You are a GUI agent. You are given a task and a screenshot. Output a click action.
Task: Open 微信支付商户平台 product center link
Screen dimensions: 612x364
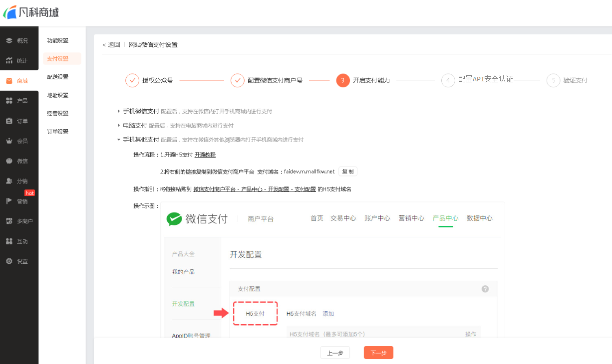coord(255,189)
